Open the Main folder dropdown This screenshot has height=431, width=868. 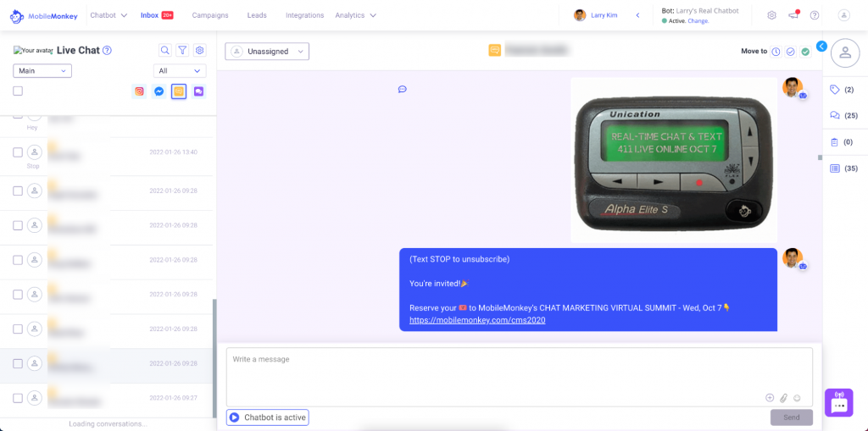[x=42, y=71]
